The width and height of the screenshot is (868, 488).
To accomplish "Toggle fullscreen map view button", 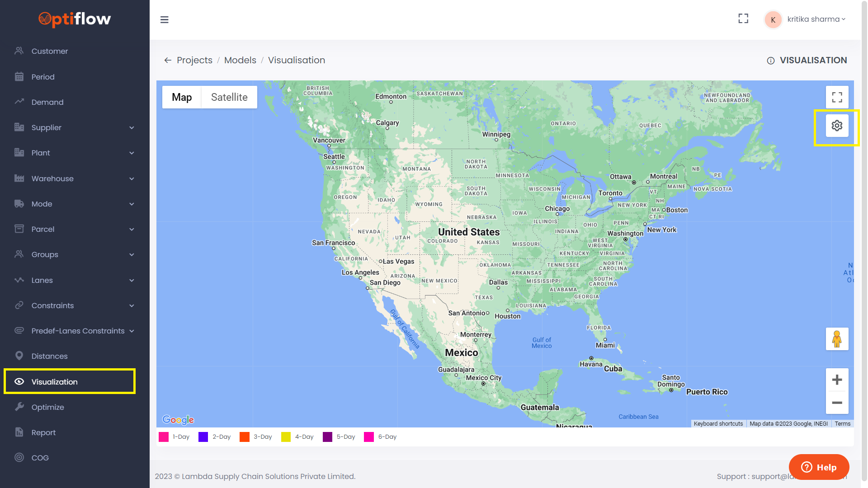I will [x=837, y=97].
